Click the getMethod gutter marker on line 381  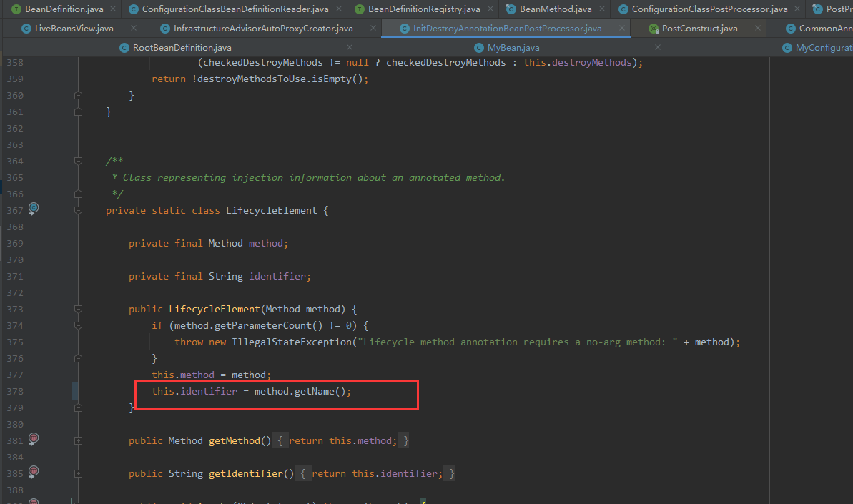click(34, 439)
